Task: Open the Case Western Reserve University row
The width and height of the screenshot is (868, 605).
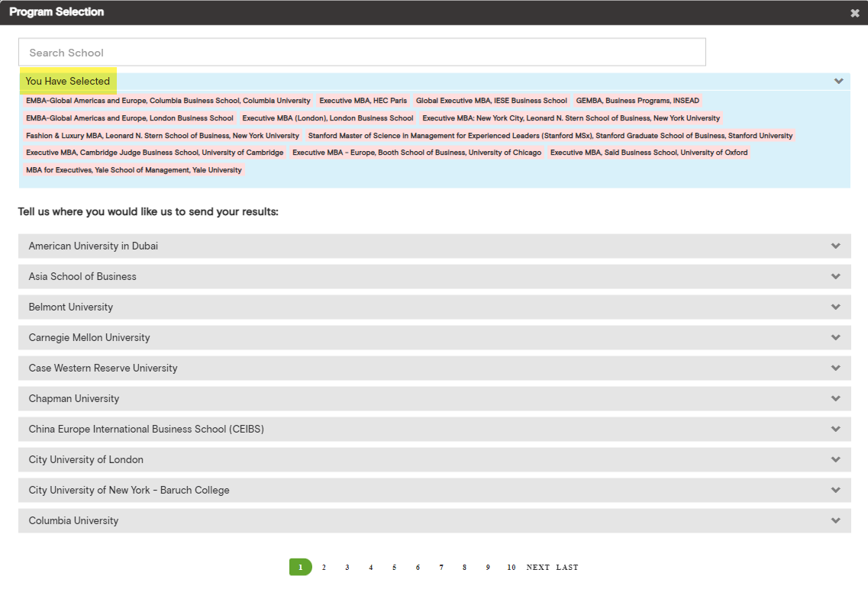Action: [434, 368]
